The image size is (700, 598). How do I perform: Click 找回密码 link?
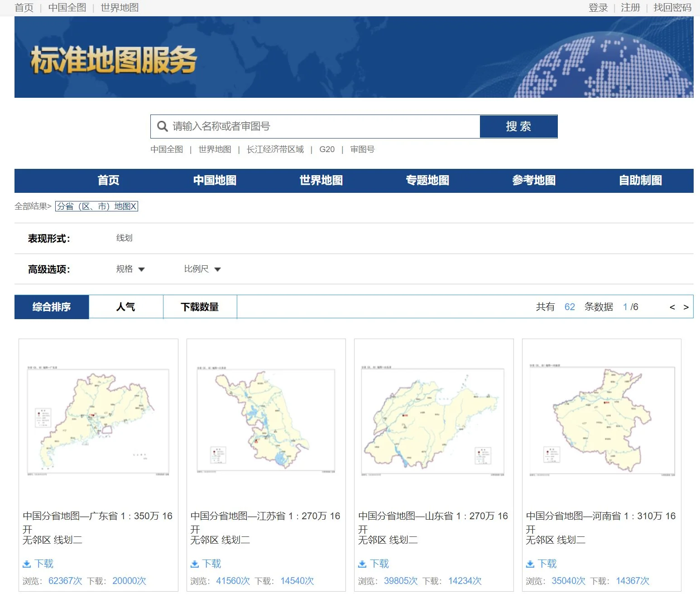point(672,8)
